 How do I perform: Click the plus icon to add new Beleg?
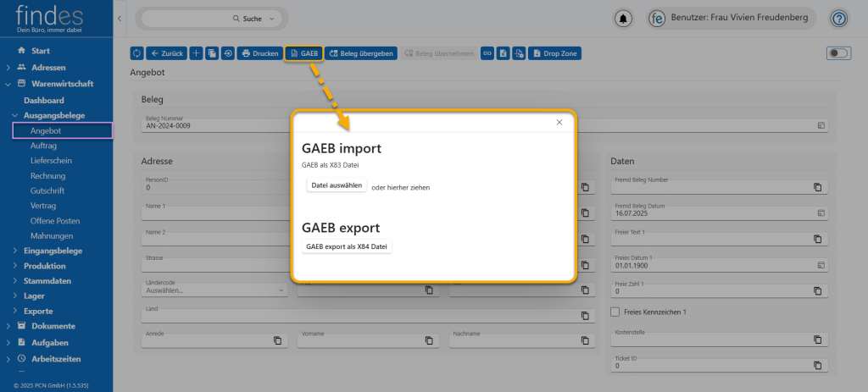pyautogui.click(x=196, y=53)
